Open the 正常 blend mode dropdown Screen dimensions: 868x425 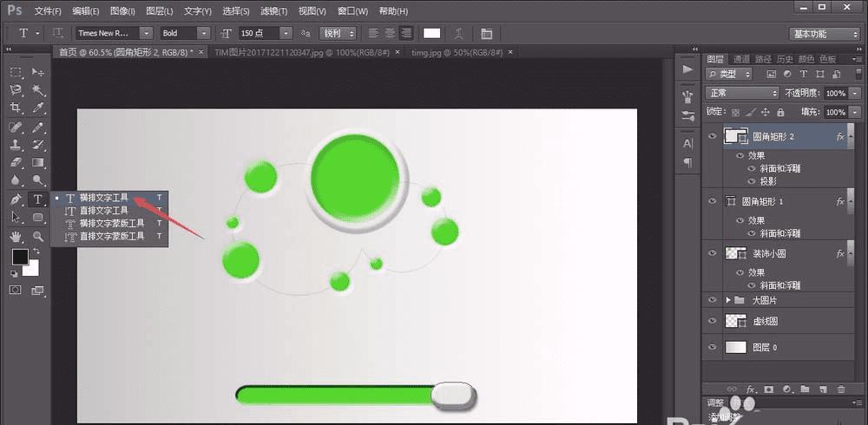coord(742,93)
